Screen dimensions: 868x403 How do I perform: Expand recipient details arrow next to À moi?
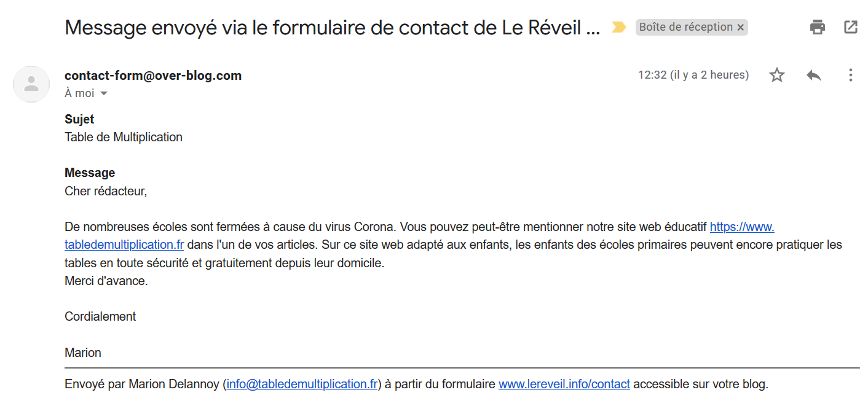103,93
